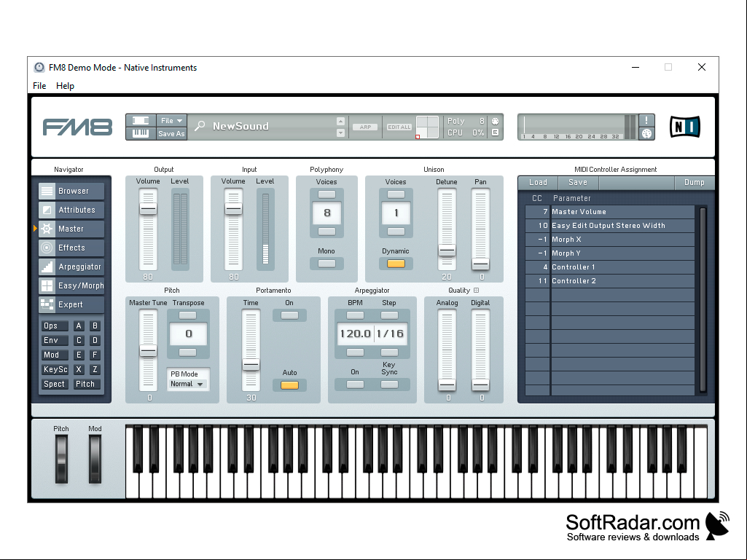Decrease Transpose with the lower button
Screen dimensions: 747x560
point(188,352)
